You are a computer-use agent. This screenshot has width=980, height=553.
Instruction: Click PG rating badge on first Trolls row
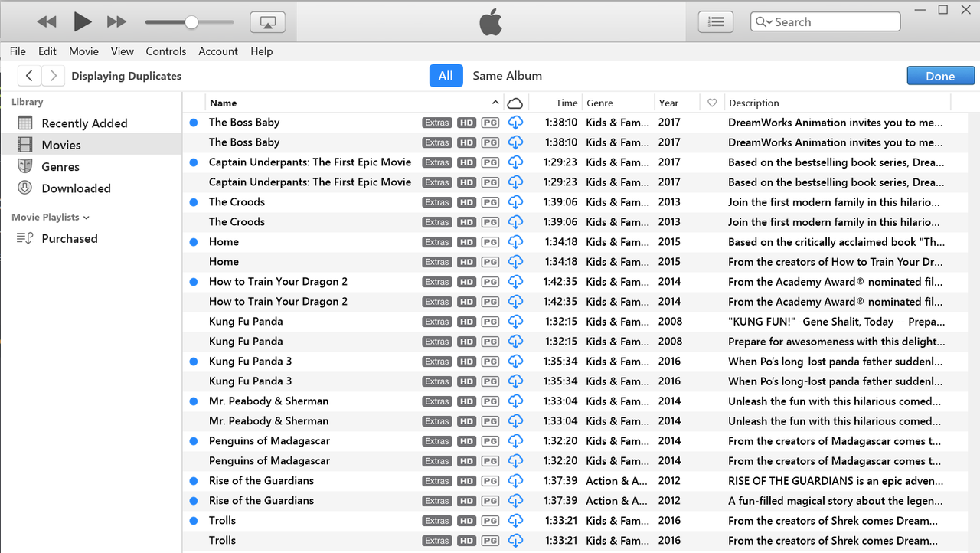tap(490, 521)
